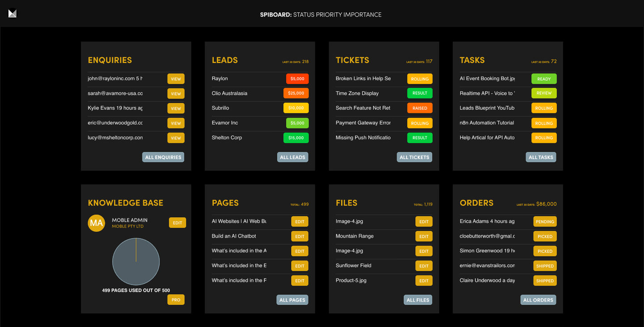
Task: Open the Mountain Range file link
Action: [355, 236]
